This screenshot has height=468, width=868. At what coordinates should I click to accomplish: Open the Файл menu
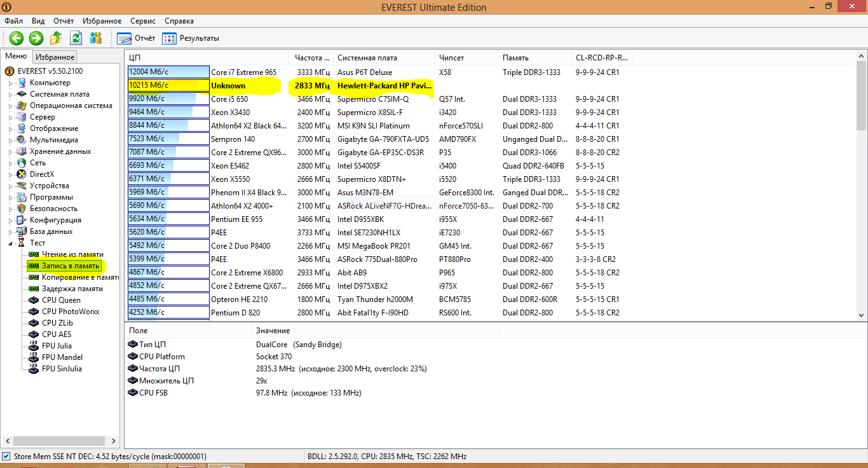click(x=13, y=21)
